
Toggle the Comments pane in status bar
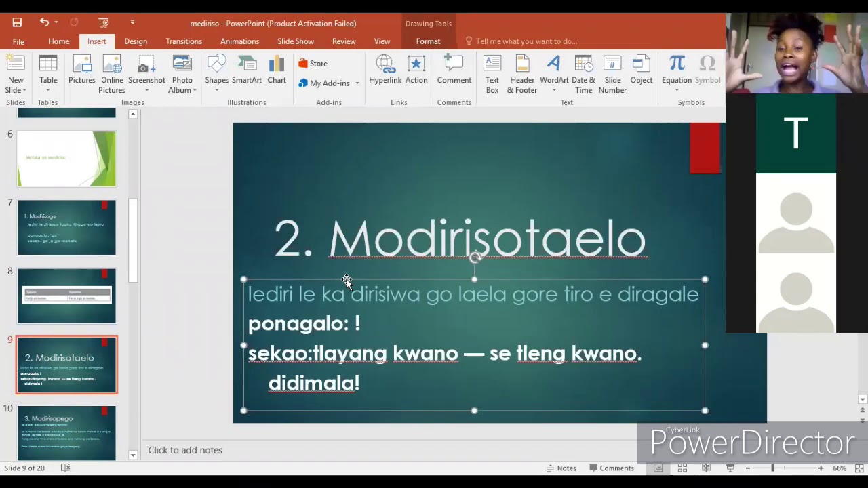pyautogui.click(x=612, y=468)
